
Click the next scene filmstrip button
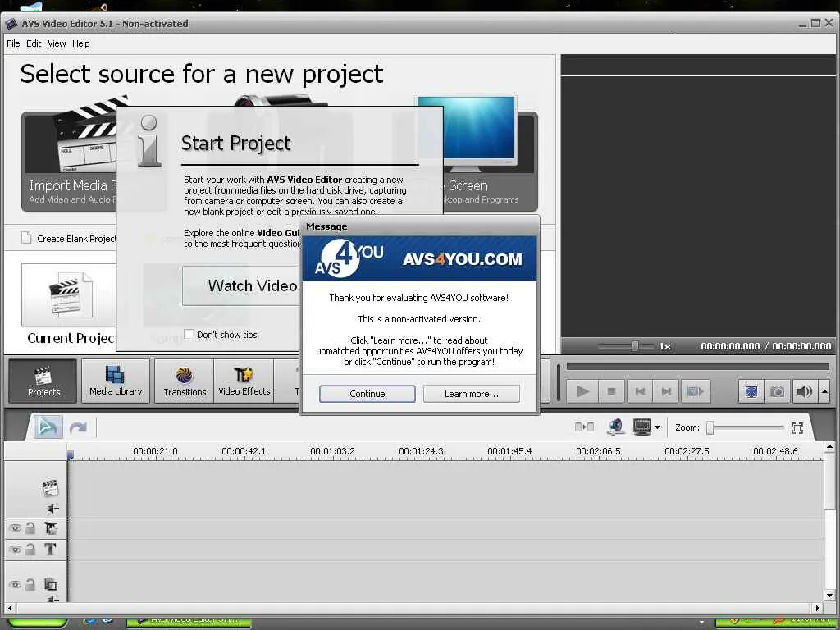pos(696,391)
